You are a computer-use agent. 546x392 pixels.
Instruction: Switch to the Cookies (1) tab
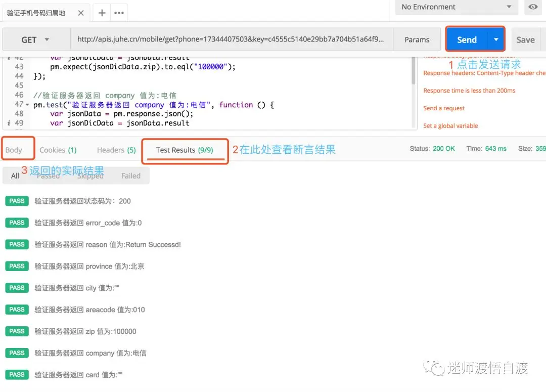point(58,150)
